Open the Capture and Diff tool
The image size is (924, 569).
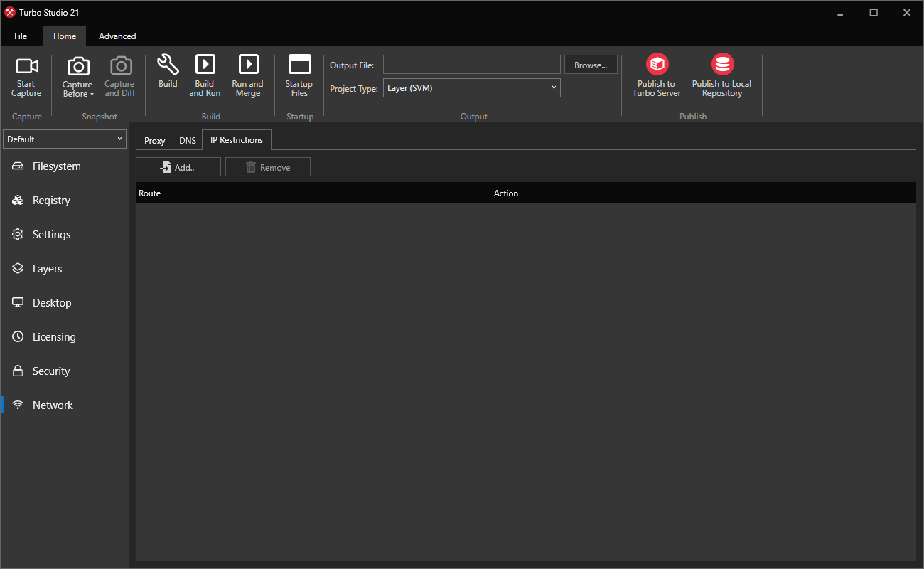pos(119,75)
